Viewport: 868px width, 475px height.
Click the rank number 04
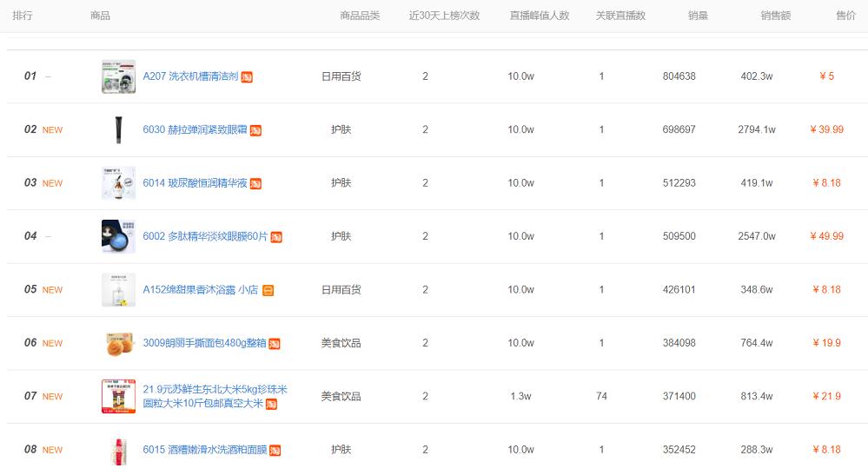coord(30,236)
